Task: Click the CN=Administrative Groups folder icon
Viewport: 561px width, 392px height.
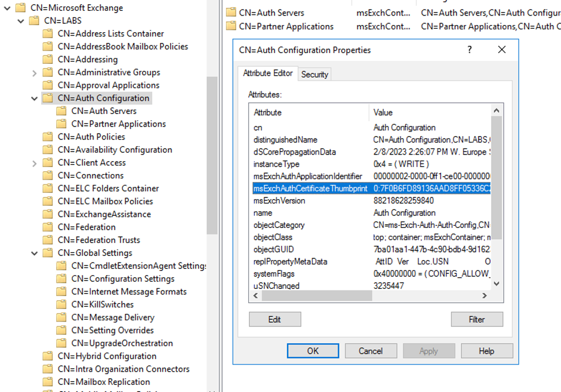Action: pos(48,72)
